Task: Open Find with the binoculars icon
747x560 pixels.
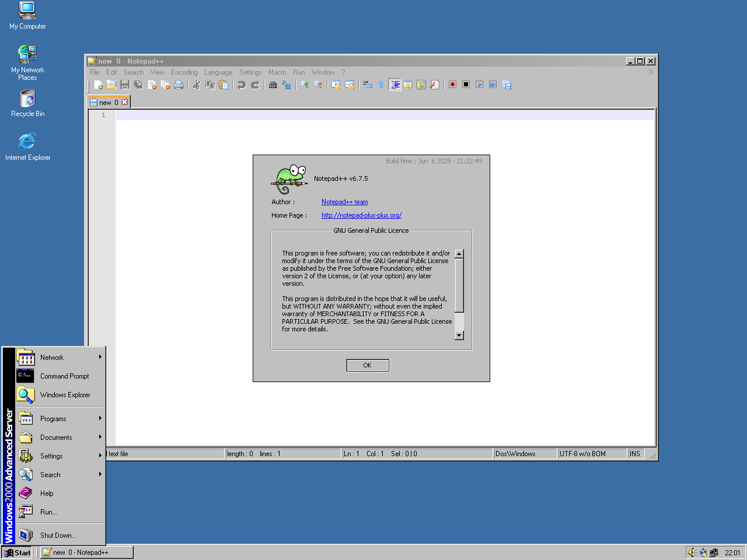Action: click(x=273, y=85)
